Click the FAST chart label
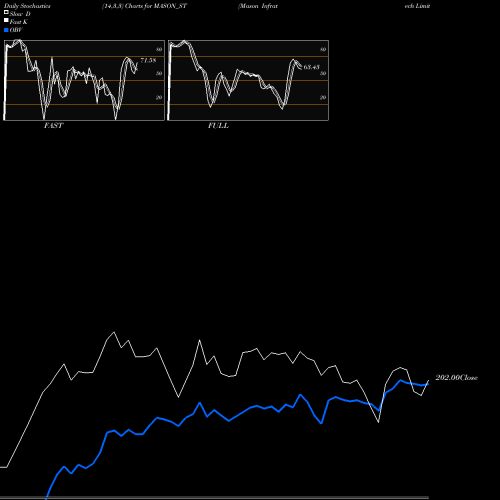This screenshot has height=500, width=500. click(53, 126)
